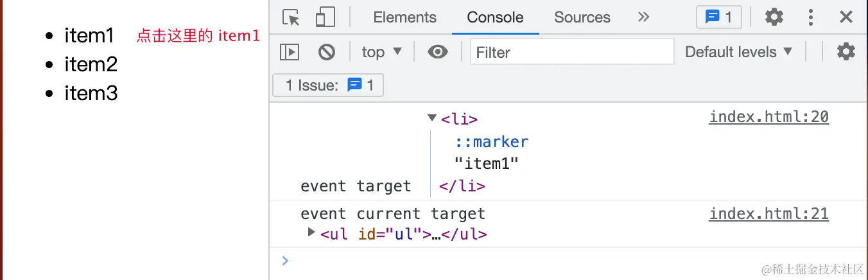Open the index.html:20 source link

click(768, 117)
